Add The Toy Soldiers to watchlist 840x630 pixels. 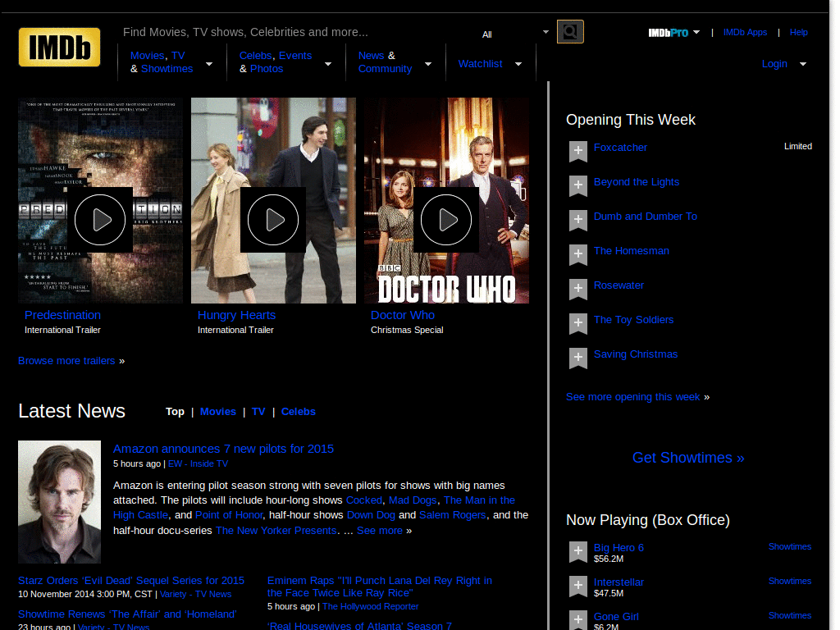click(578, 323)
